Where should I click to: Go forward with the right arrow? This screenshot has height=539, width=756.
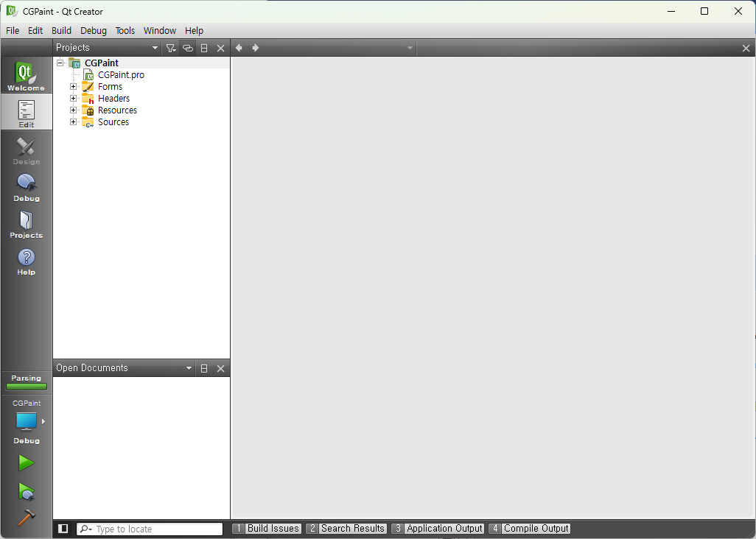pos(256,48)
